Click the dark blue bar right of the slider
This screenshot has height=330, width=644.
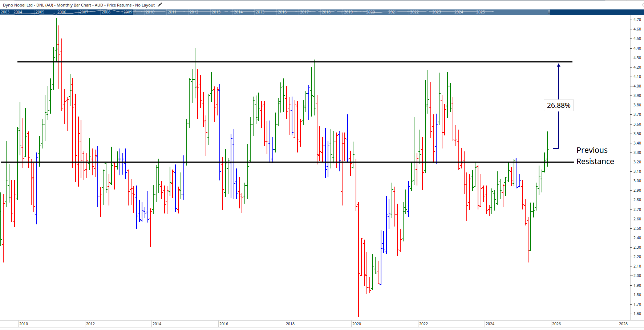coord(596,12)
